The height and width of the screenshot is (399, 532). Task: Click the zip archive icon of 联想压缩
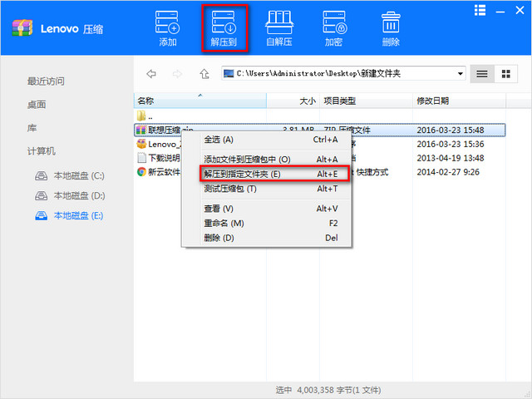pyautogui.click(x=141, y=130)
